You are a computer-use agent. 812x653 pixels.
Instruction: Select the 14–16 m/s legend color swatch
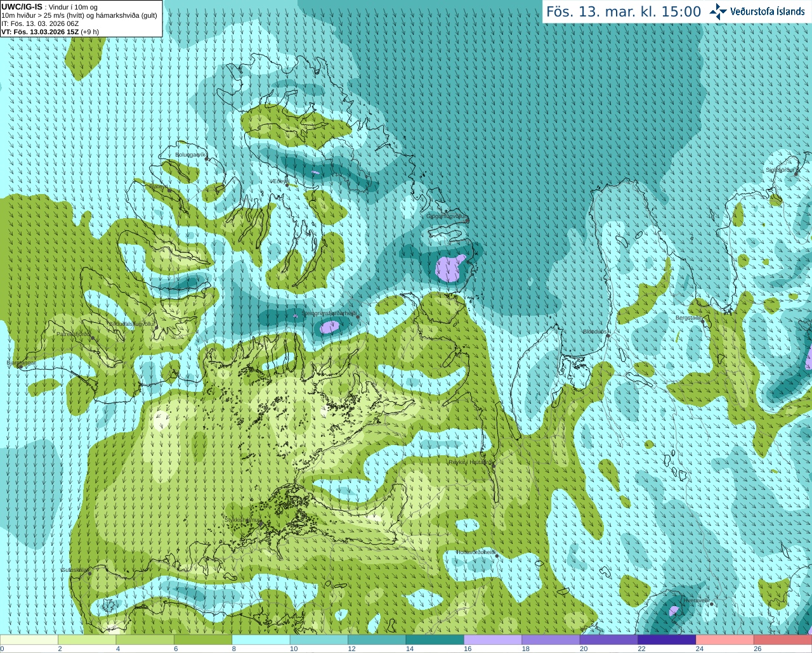(x=435, y=640)
